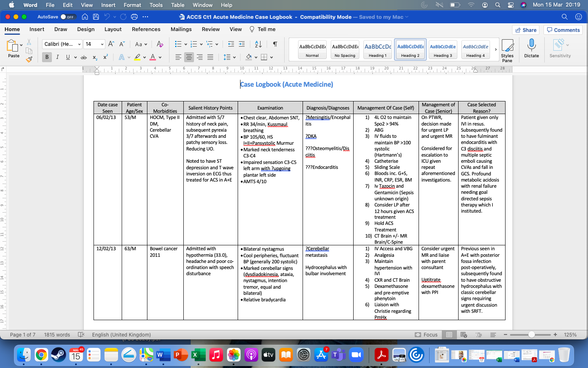Toggle Focus mode

426,334
